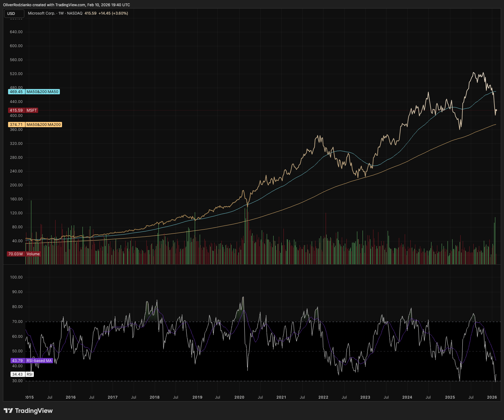Click the 2020 time axis label

tap(239, 397)
